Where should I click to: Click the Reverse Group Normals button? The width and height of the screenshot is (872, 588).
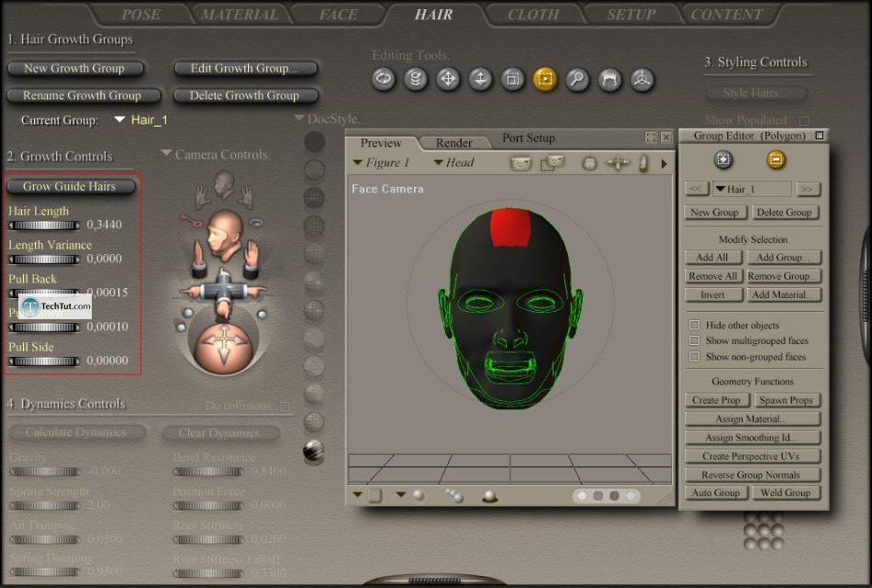pyautogui.click(x=753, y=474)
